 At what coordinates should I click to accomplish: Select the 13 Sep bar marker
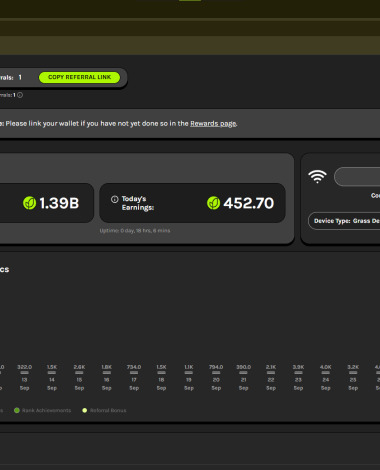(x=24, y=373)
